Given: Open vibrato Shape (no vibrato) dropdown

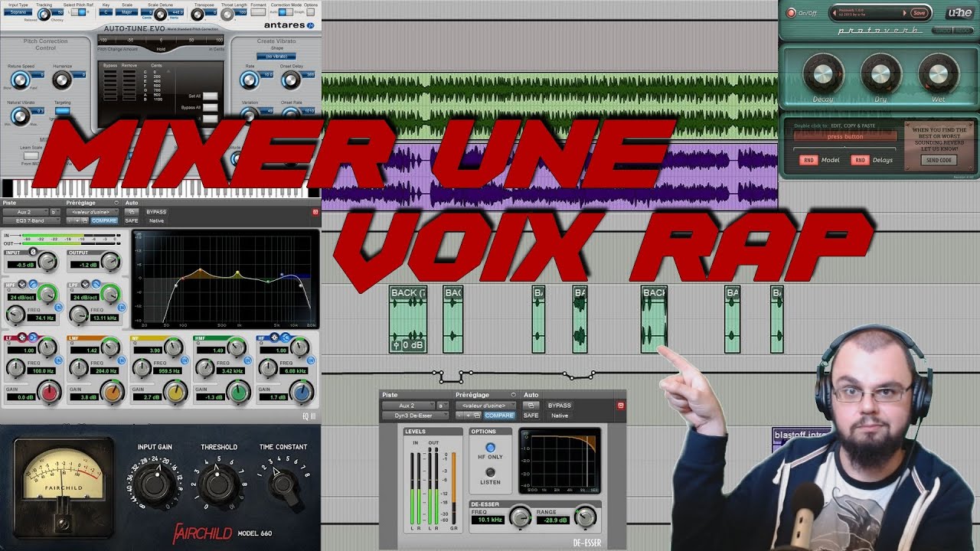Looking at the screenshot, I should [x=276, y=57].
